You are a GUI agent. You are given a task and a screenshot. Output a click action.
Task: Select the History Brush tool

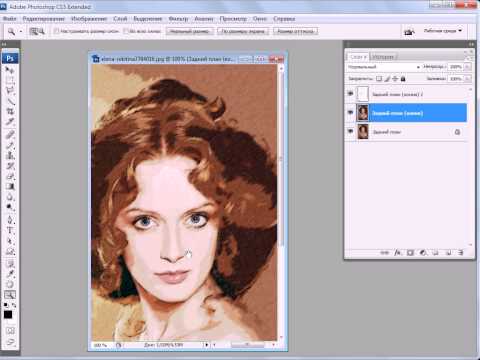click(10, 166)
